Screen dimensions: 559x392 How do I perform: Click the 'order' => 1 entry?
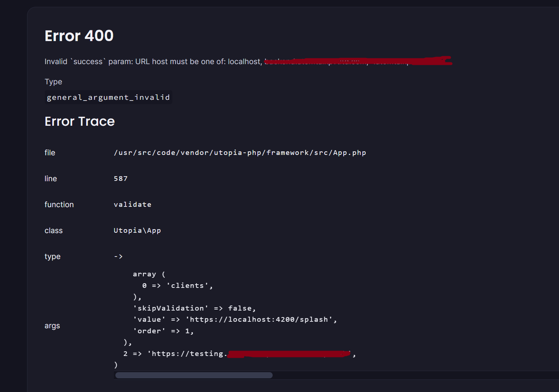coord(163,331)
